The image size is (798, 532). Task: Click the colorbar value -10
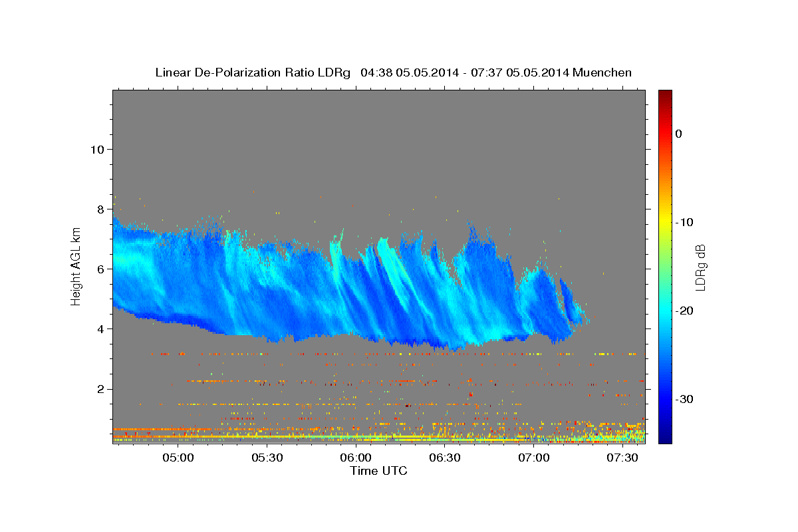coord(685,222)
